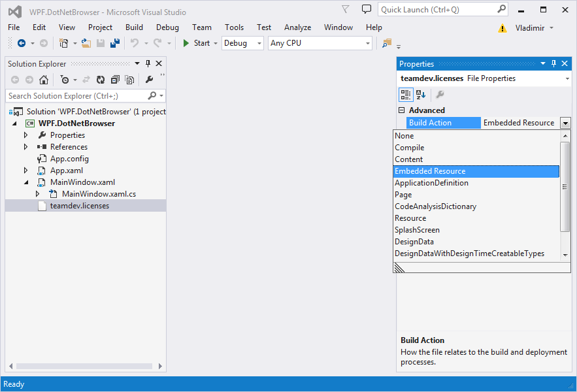The height and width of the screenshot is (392, 577).
Task: Click the Property Pages wrench icon
Action: (440, 95)
